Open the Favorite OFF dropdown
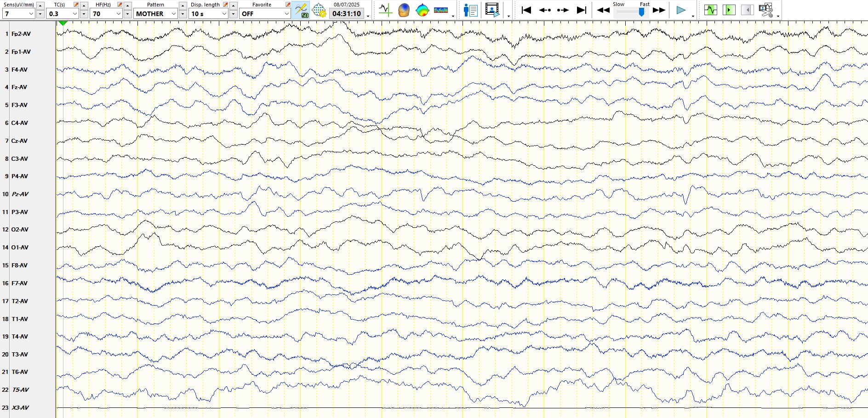Image resolution: width=868 pixels, height=418 pixels. click(x=286, y=14)
